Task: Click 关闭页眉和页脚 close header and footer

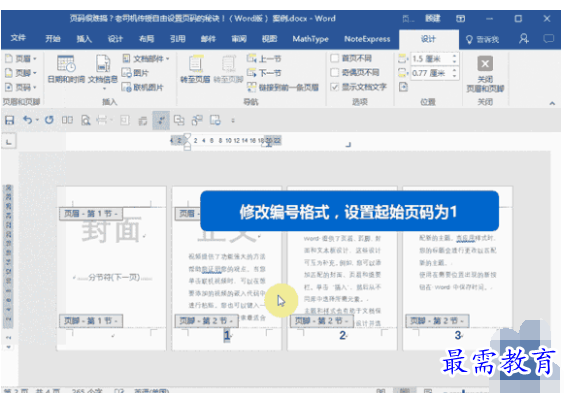Action: 485,74
